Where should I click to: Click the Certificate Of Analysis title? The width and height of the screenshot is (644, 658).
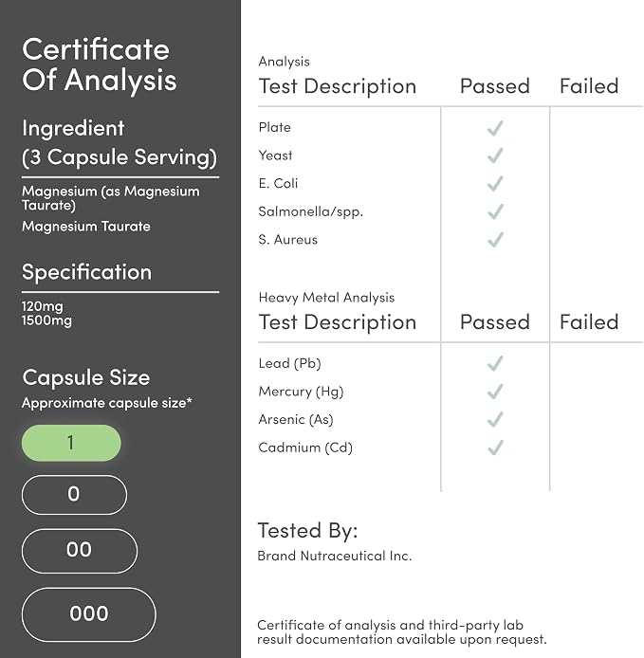[100, 64]
